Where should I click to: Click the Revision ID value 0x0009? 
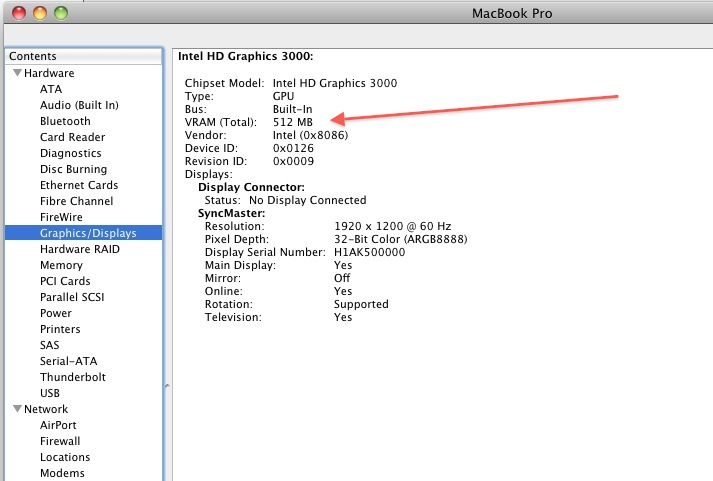coord(293,161)
